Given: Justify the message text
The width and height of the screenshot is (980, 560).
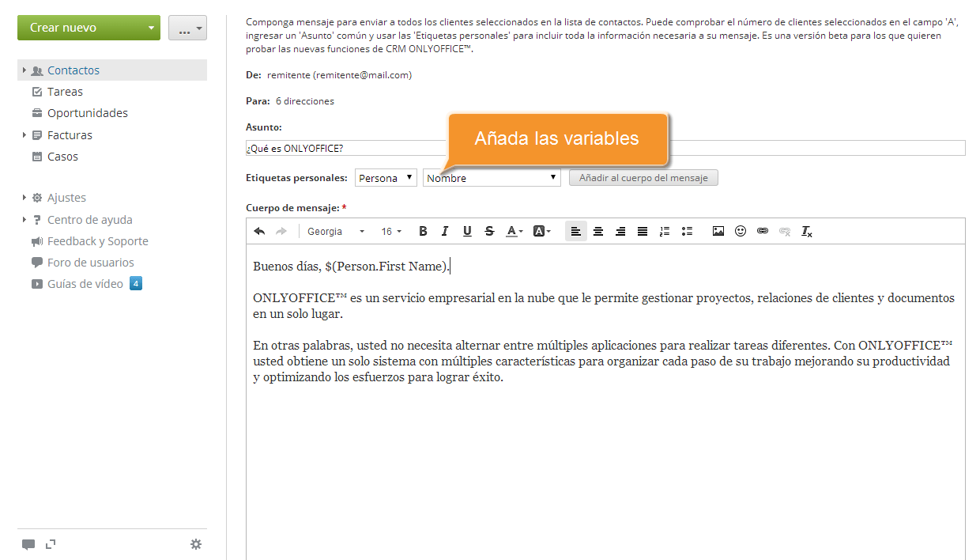Looking at the screenshot, I should (x=643, y=231).
